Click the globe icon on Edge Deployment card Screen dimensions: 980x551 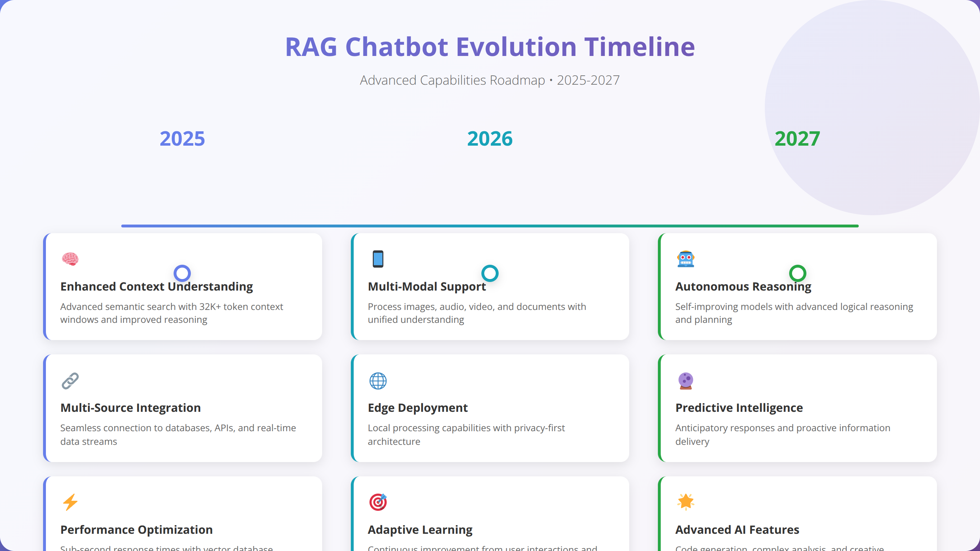(378, 381)
